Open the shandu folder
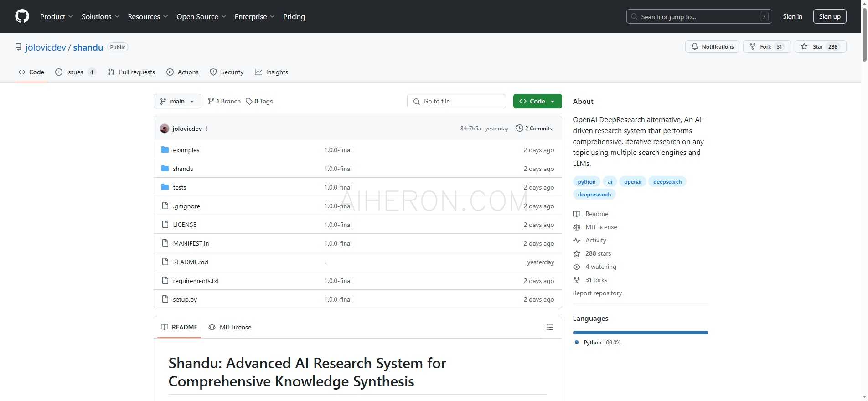The height and width of the screenshot is (401, 868). click(183, 169)
